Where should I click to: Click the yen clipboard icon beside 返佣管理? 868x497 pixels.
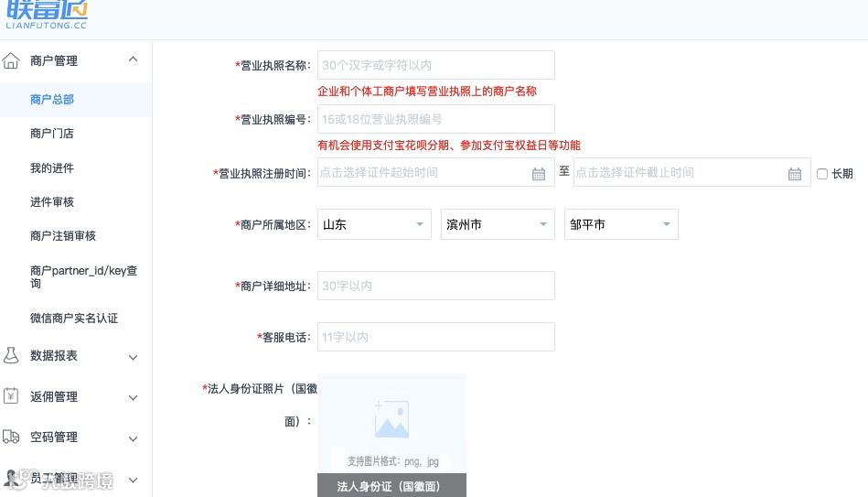click(11, 396)
